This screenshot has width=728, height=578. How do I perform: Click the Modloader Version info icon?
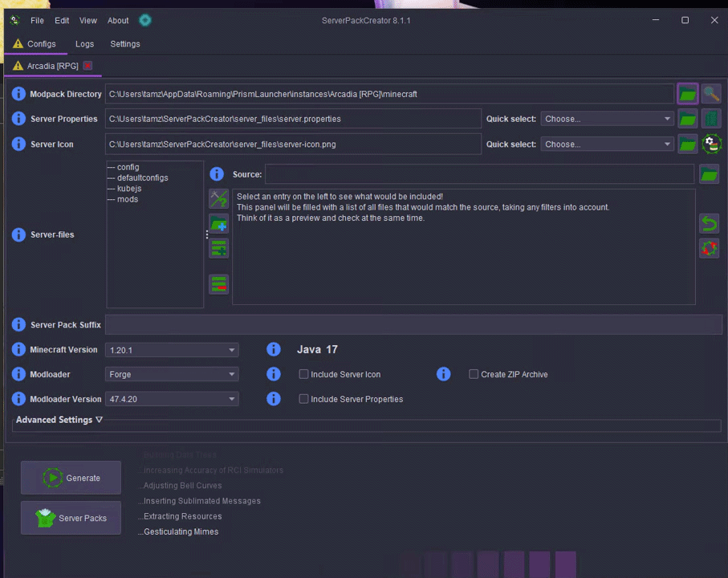[18, 398]
